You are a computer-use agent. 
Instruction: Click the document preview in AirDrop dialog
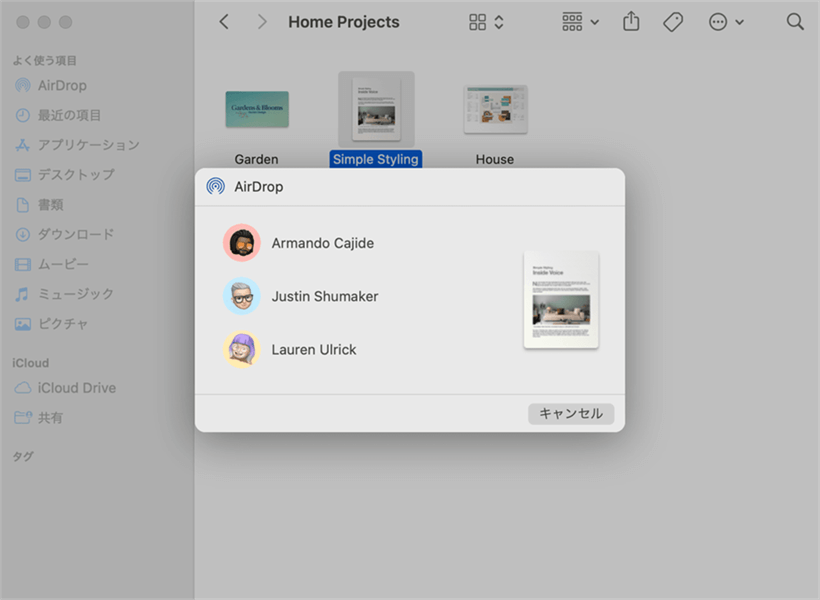[x=561, y=300]
